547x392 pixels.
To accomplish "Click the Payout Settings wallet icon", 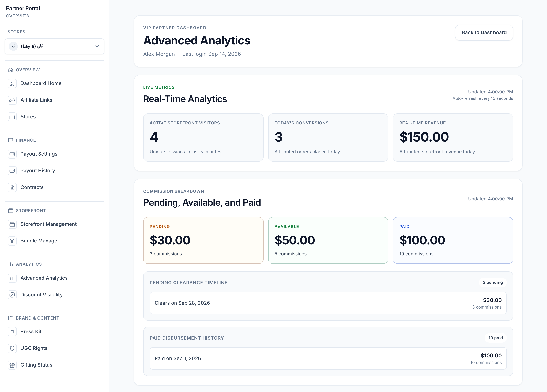I will tap(12, 154).
